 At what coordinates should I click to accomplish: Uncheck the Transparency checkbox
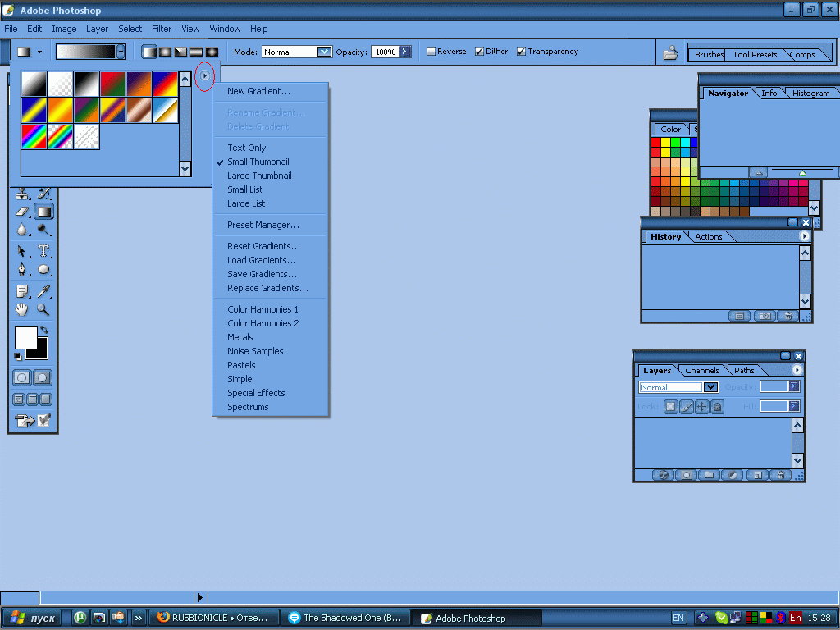point(521,52)
